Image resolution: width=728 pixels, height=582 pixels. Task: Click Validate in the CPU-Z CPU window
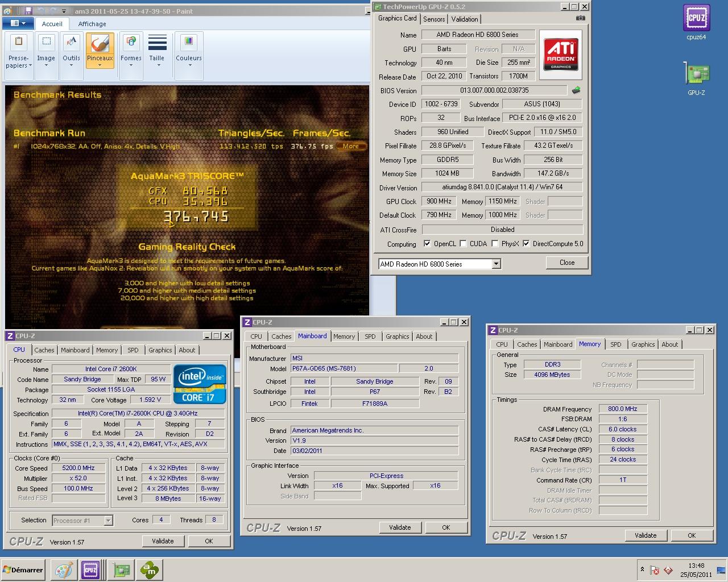click(163, 541)
